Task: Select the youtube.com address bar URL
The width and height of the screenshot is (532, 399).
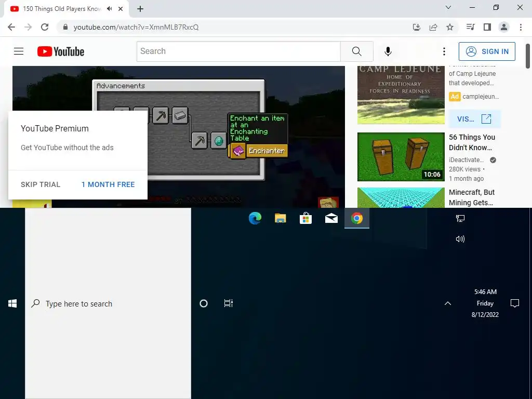Action: (136, 27)
